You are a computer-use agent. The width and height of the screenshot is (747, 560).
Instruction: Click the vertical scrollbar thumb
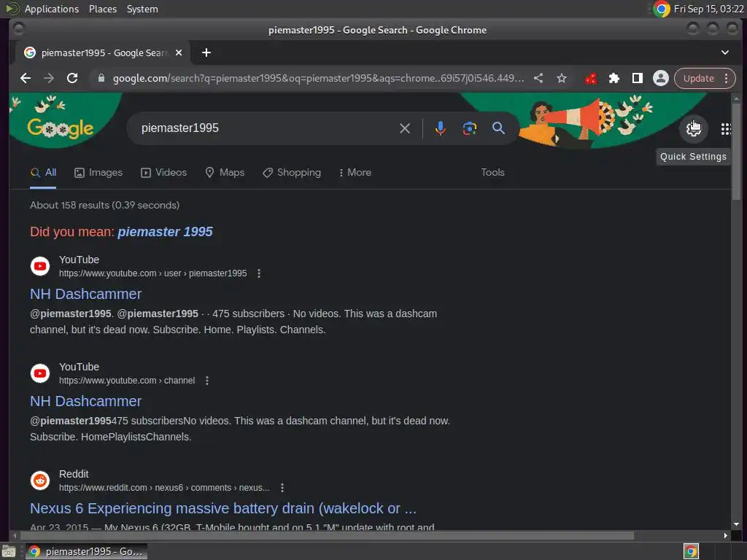click(x=736, y=152)
